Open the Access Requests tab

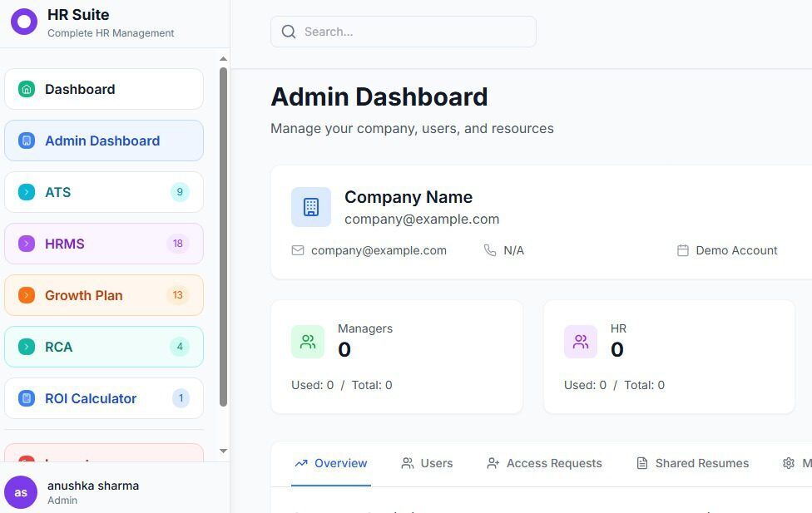(544, 463)
